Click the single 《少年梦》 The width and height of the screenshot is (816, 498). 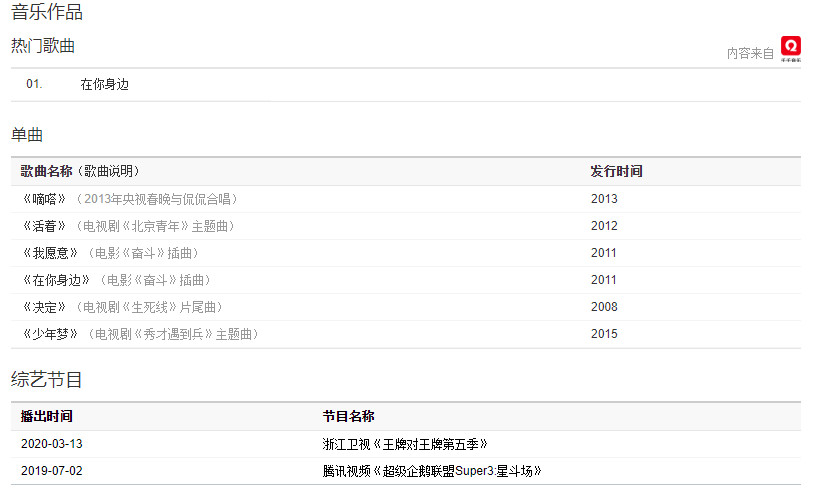coord(51,334)
